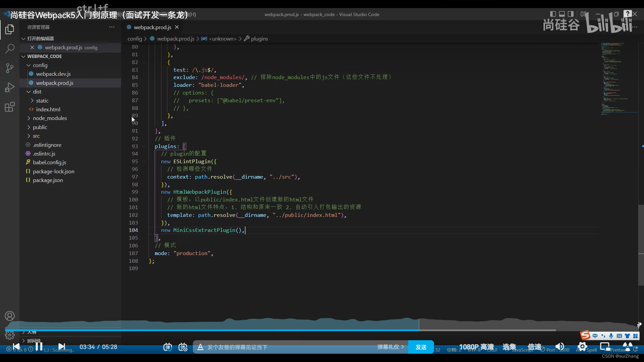Toggle Chinese punctuation mode on the IME bar
Viewport: 644px width, 362px height.
coord(603,336)
